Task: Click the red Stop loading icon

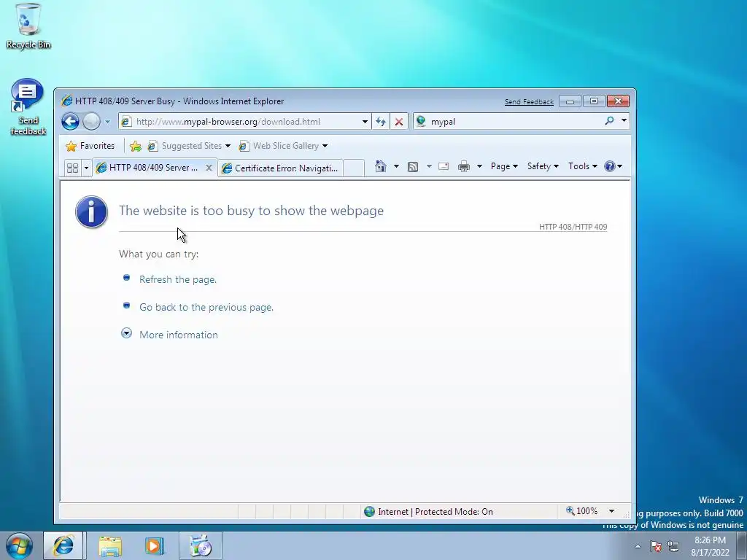Action: (399, 122)
